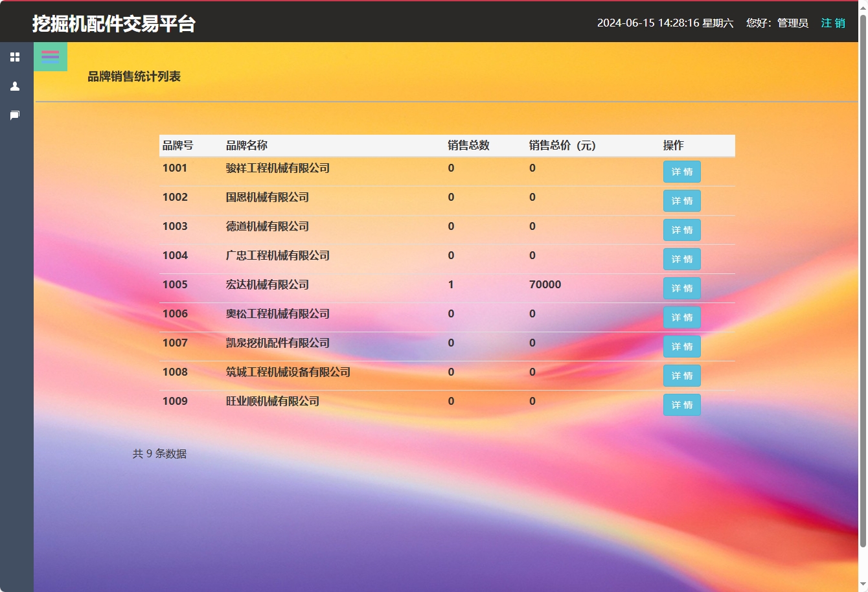Show details for 凯泉挖机配件有限公司
The height and width of the screenshot is (592, 868).
point(681,347)
